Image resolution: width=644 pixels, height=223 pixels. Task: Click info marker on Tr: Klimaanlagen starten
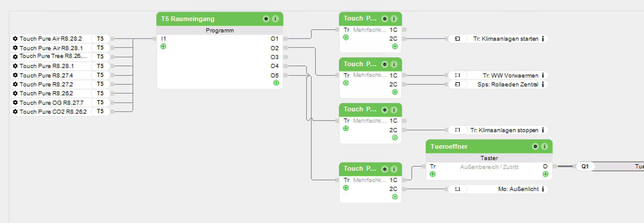click(x=543, y=39)
